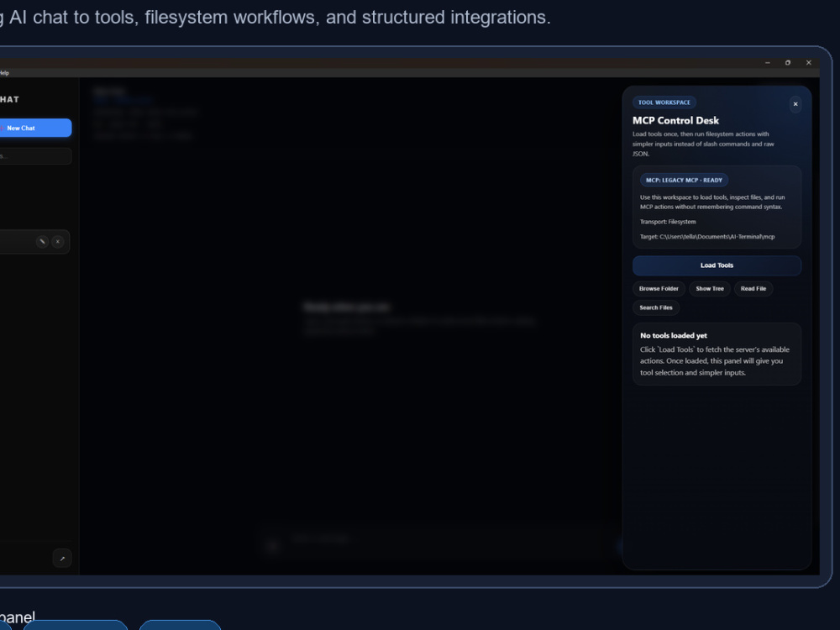The width and height of the screenshot is (840, 630).
Task: Maximize the app window
Action: (x=788, y=63)
